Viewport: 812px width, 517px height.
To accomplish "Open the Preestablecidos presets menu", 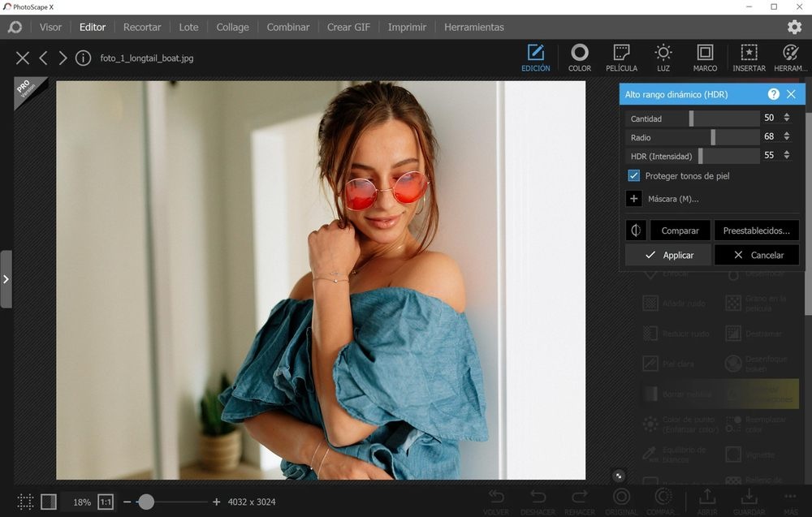I will pos(756,231).
